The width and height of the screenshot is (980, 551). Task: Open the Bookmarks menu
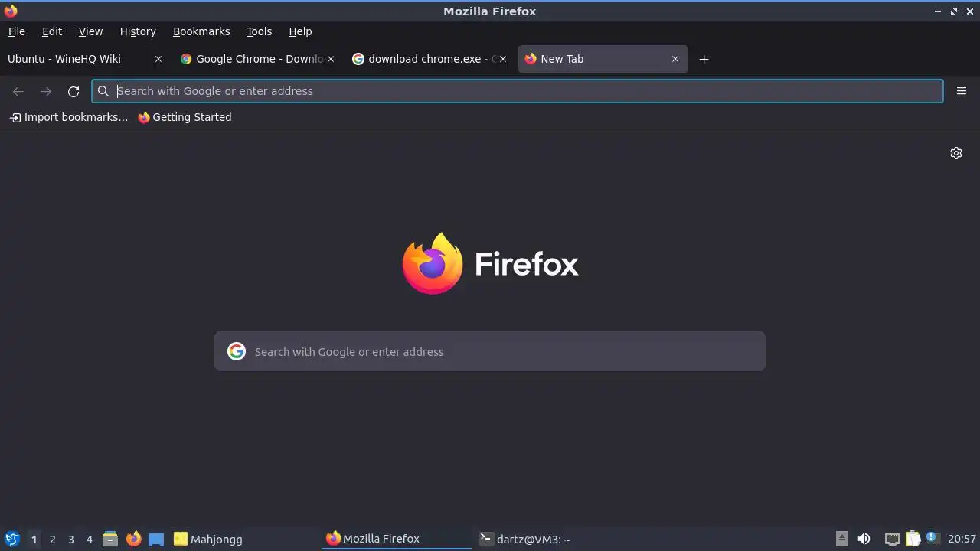(201, 31)
